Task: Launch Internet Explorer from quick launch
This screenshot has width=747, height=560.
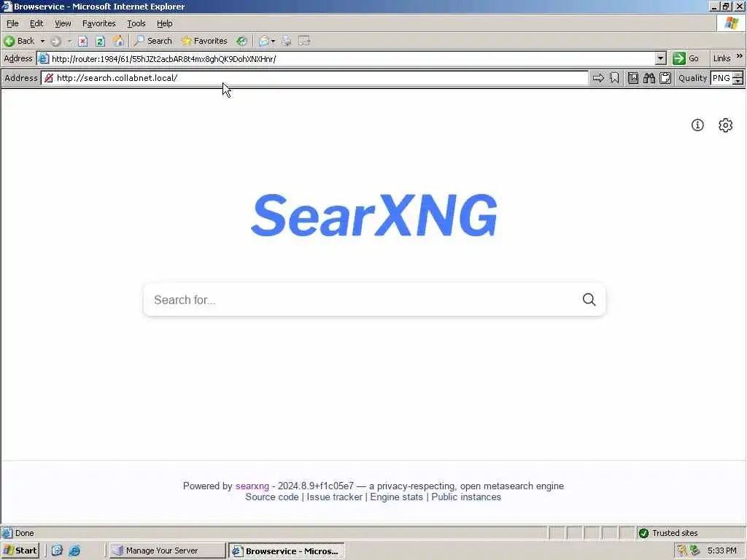Action: coord(75,551)
